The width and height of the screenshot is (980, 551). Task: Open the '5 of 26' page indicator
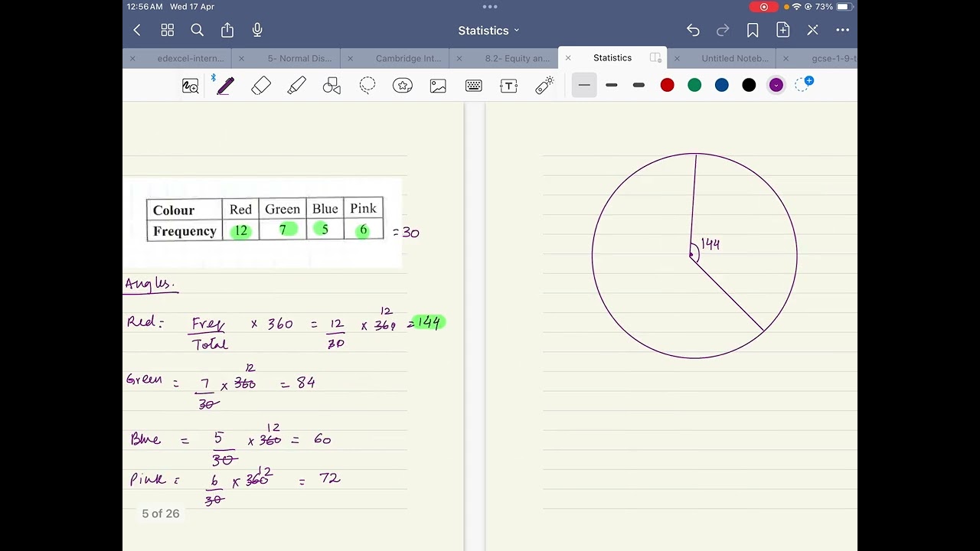coord(161,514)
